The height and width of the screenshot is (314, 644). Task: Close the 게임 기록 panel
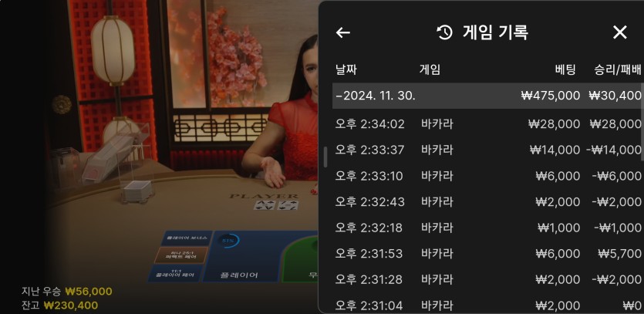(620, 32)
